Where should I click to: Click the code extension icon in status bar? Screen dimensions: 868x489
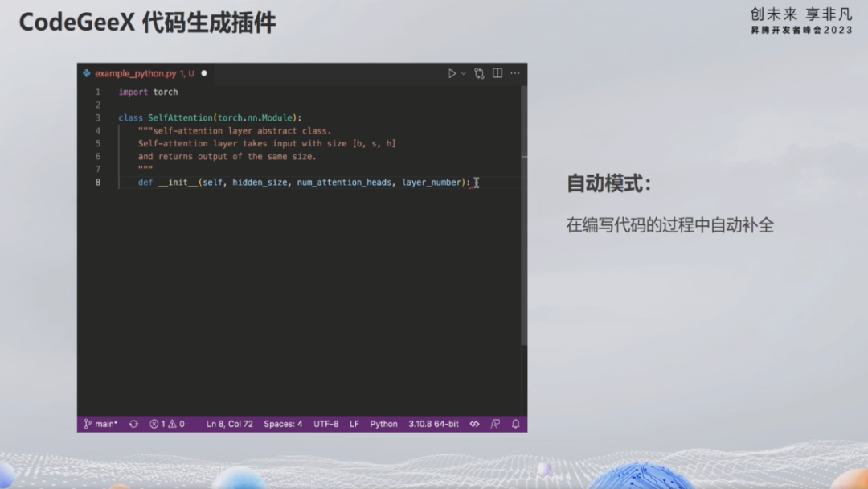coord(473,424)
